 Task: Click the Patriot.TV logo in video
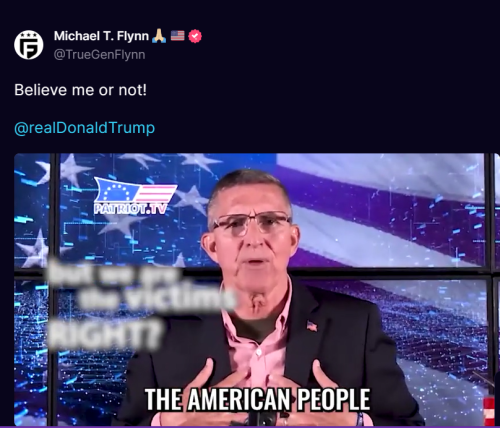click(x=134, y=196)
